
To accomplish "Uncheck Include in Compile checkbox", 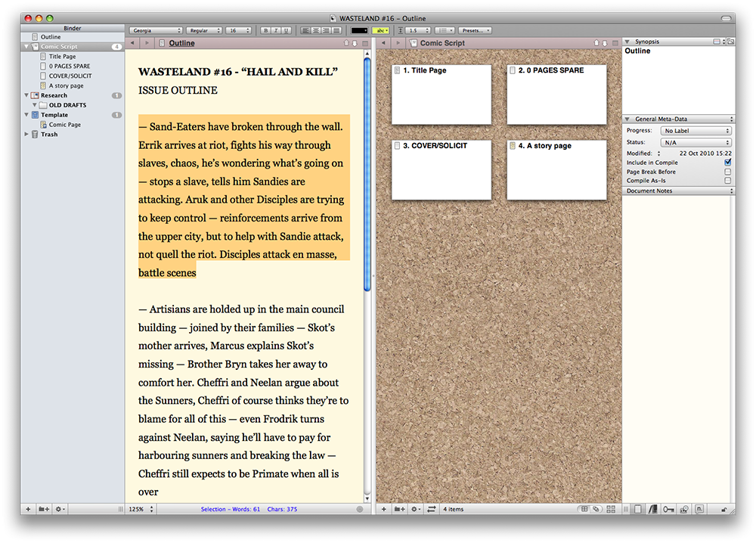I will point(727,163).
